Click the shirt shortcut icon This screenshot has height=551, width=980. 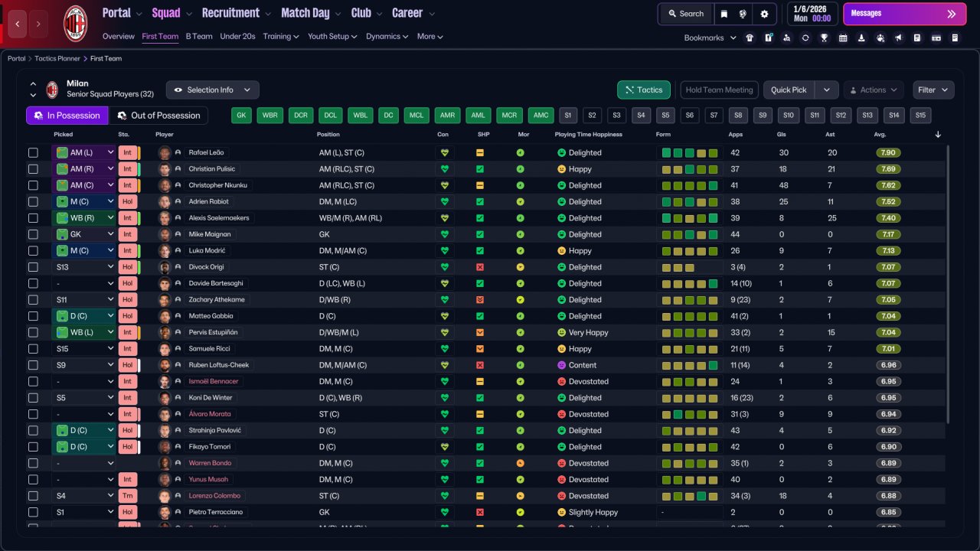pyautogui.click(x=750, y=37)
